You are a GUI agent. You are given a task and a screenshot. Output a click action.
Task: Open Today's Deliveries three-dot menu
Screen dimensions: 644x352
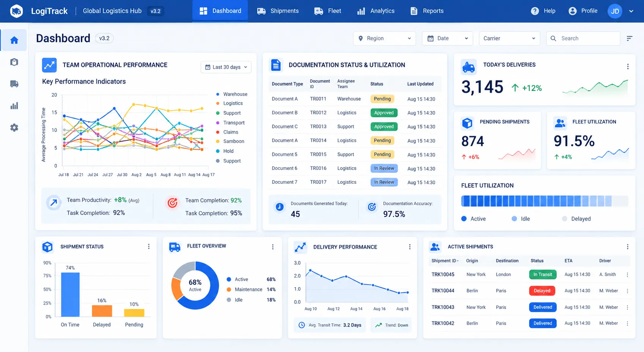628,66
